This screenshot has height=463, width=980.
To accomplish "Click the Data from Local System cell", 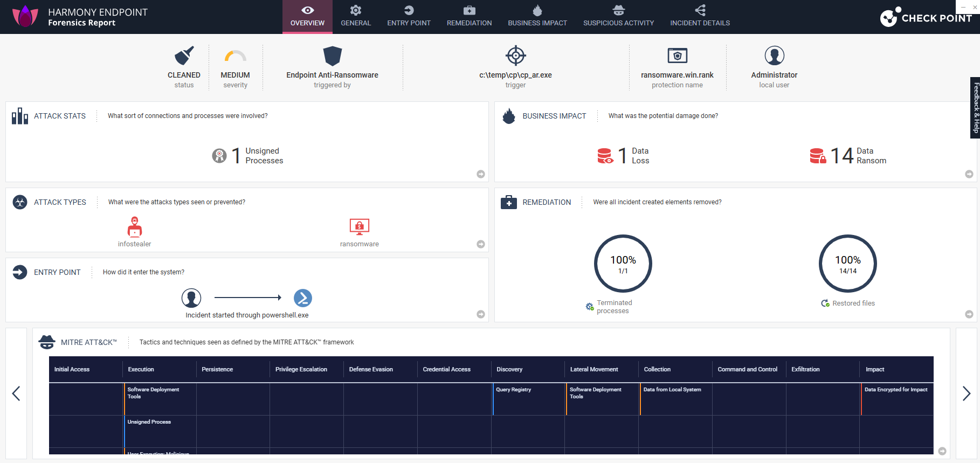I will (676, 399).
